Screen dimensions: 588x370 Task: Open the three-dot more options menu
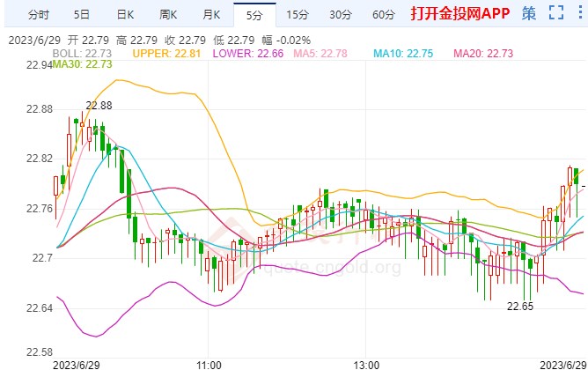tap(580, 12)
